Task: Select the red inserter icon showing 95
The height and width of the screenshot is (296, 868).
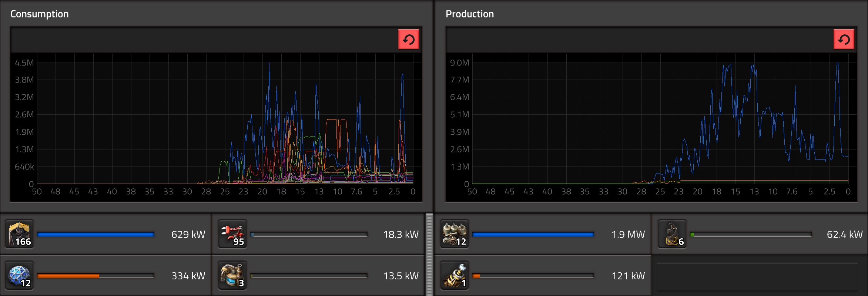Action: [232, 234]
